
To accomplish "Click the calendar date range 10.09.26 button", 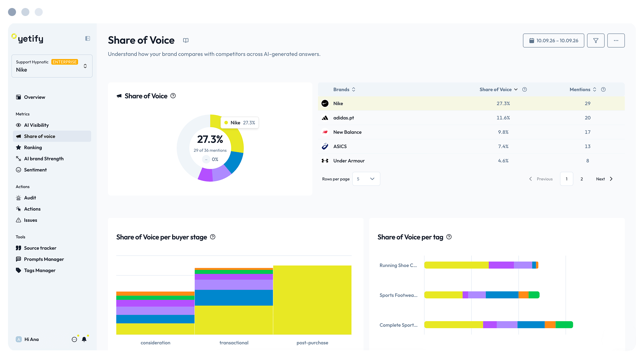I will (553, 40).
